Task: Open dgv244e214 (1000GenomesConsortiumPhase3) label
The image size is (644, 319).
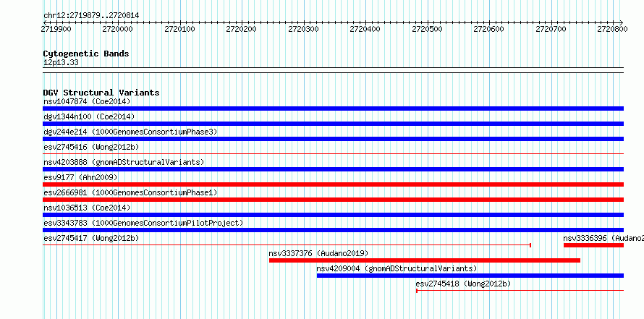Action: 130,132
